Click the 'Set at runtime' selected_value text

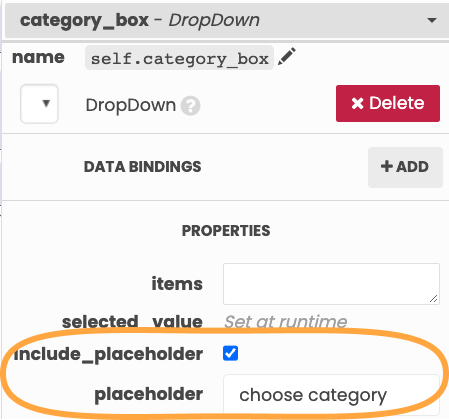[x=286, y=322]
